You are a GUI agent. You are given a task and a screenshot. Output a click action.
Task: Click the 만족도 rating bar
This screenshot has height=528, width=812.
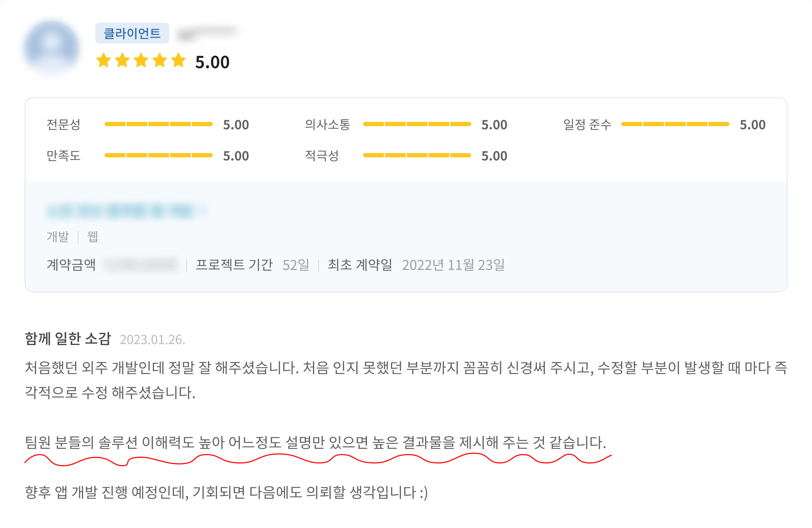[x=158, y=155]
